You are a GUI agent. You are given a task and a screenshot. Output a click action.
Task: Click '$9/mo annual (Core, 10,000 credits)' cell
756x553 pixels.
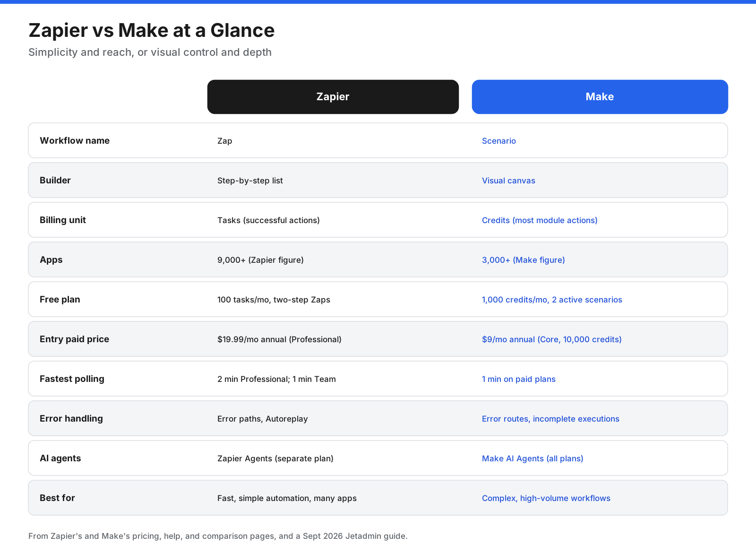click(552, 339)
